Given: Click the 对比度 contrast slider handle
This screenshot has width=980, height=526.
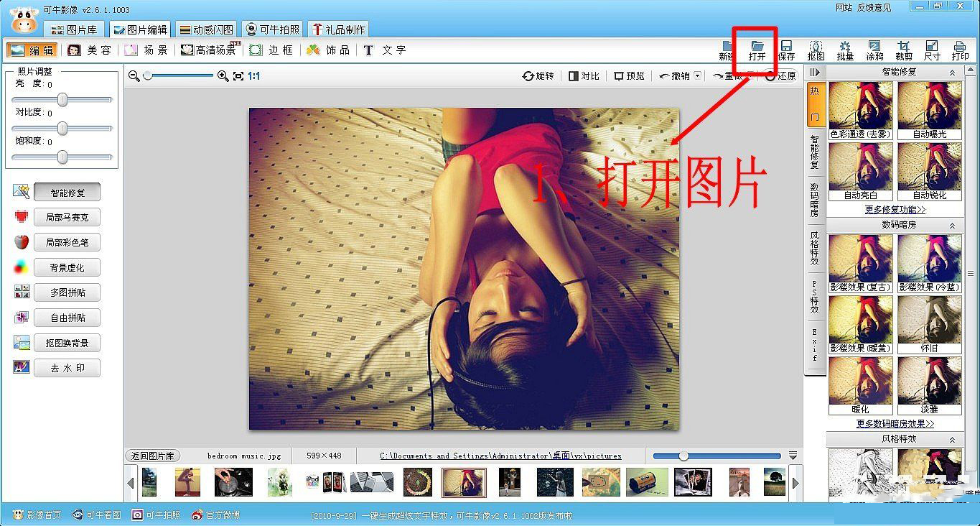Looking at the screenshot, I should click(x=62, y=129).
